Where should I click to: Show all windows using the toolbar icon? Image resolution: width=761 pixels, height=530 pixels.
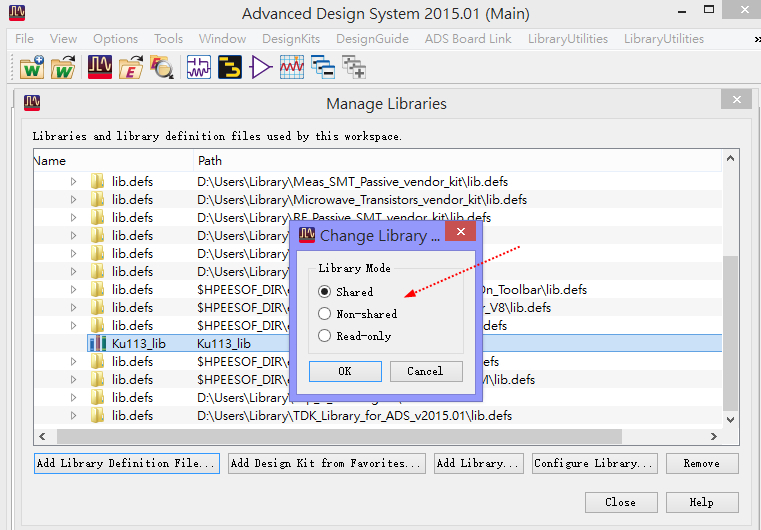[354, 67]
